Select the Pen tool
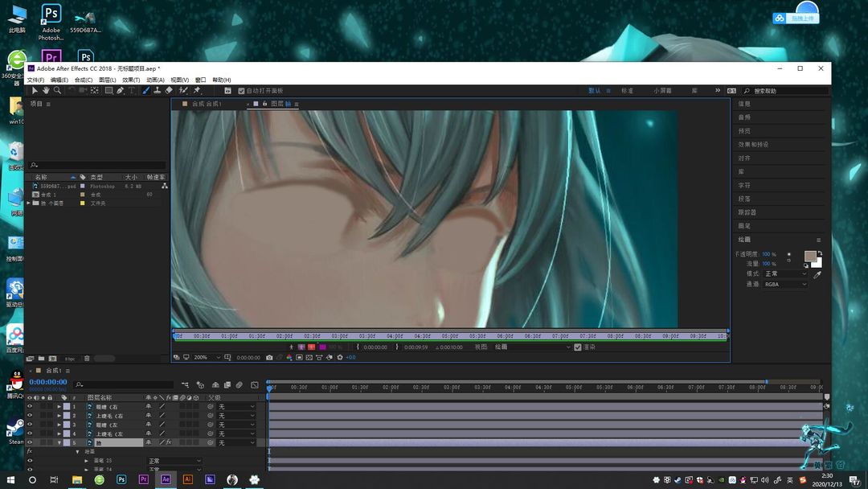Image resolution: width=868 pixels, height=489 pixels. click(x=120, y=90)
